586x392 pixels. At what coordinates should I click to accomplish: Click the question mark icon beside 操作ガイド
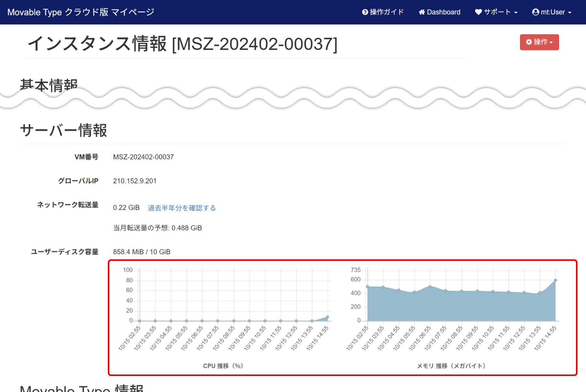click(365, 12)
